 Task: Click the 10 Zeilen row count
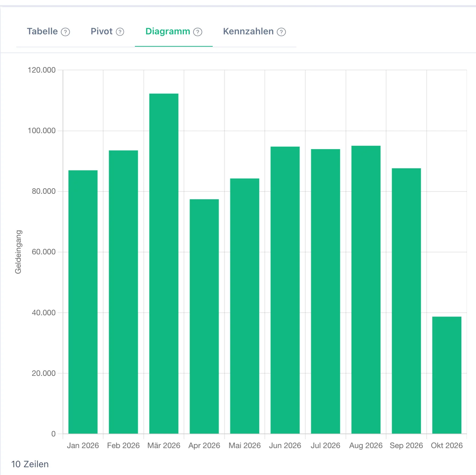(x=30, y=464)
